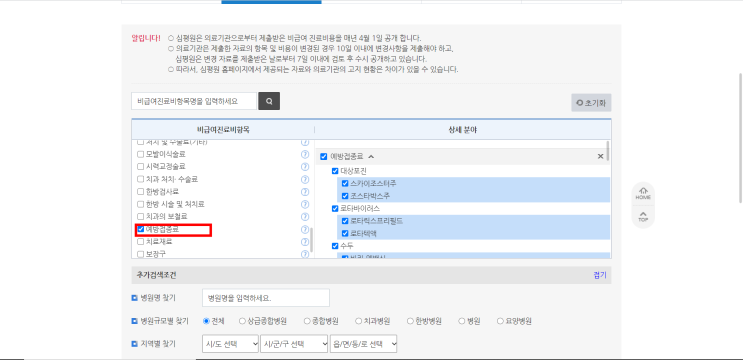
Task: Jump to page TOP via floating button
Action: click(x=643, y=216)
